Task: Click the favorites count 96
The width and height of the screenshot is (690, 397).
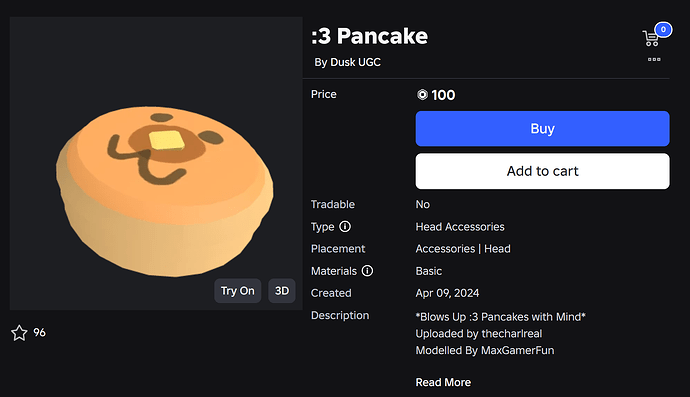Action: coord(39,332)
